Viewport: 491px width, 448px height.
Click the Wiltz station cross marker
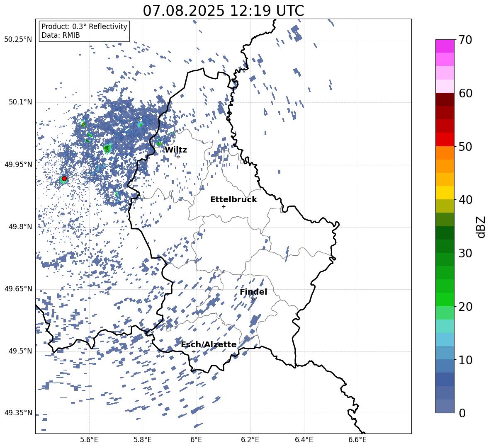[x=178, y=157]
